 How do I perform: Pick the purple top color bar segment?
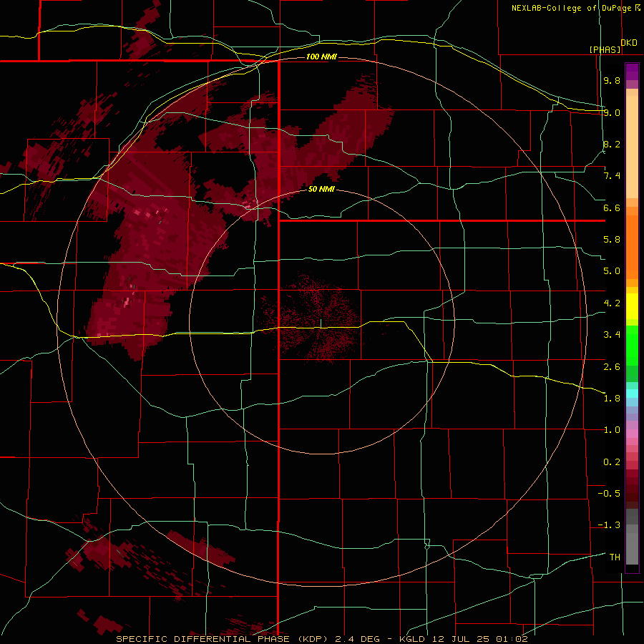pyautogui.click(x=632, y=72)
